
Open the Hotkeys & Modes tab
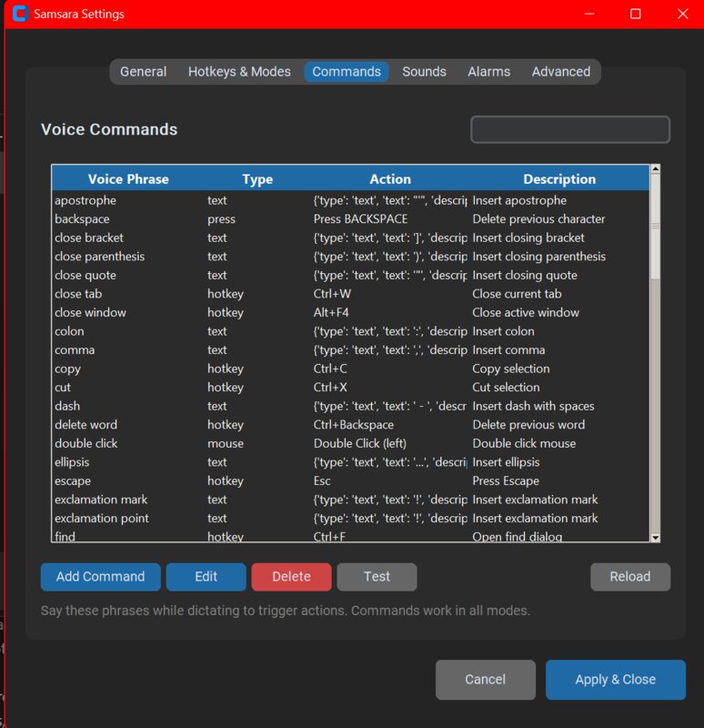coord(239,72)
